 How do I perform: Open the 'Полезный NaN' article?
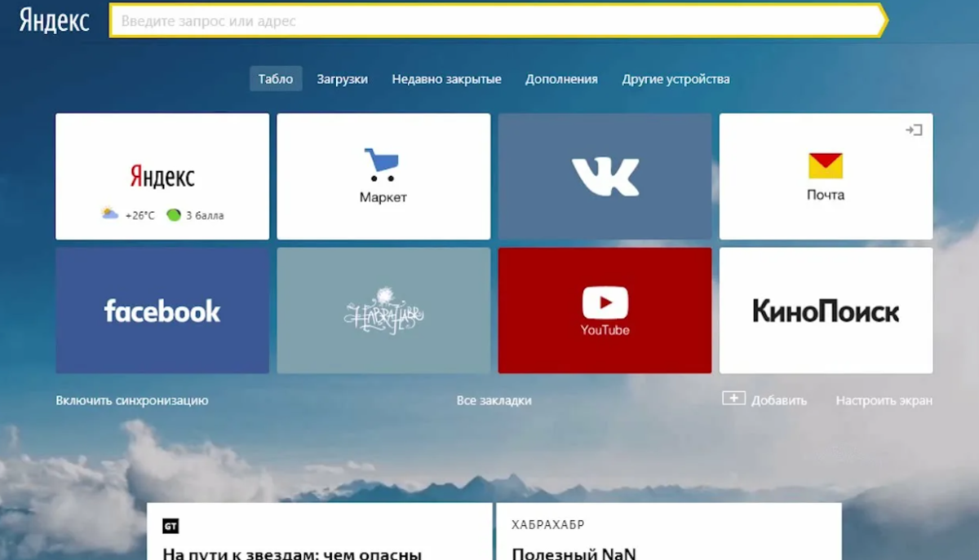coord(574,553)
